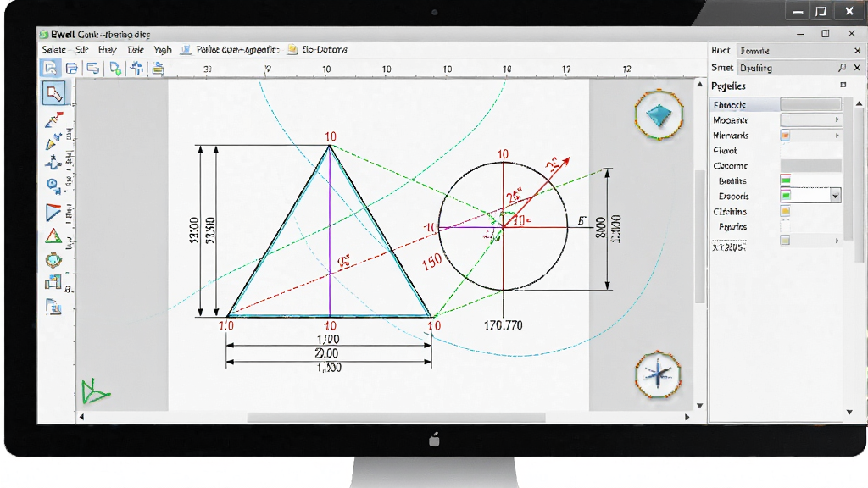Click the Clritins property label
The image size is (868, 488).
(x=730, y=211)
